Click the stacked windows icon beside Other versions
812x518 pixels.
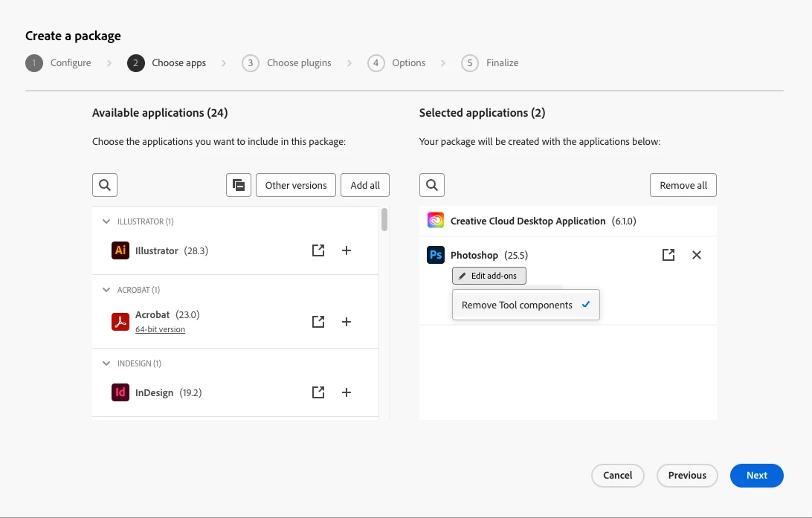[239, 185]
